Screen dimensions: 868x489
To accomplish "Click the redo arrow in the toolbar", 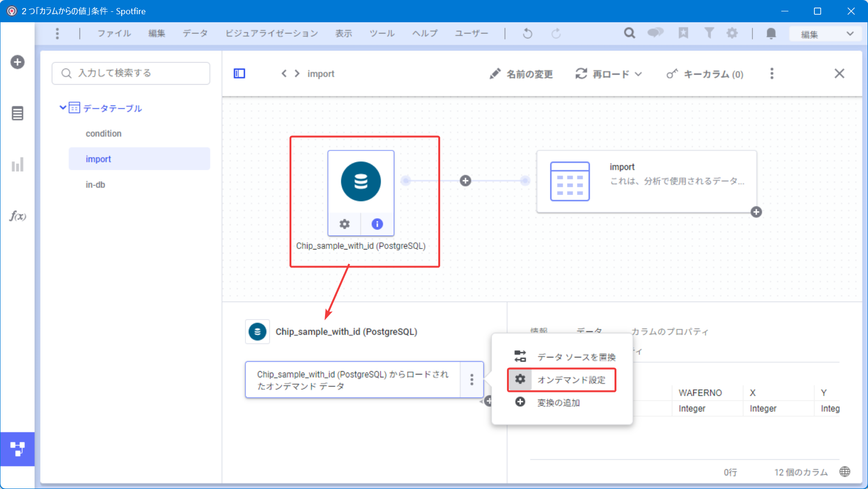I will click(x=556, y=34).
